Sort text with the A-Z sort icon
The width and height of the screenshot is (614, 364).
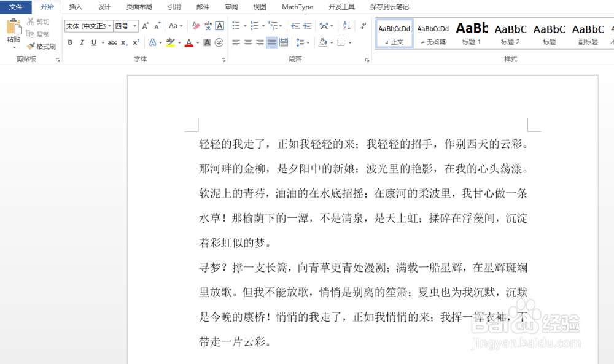346,26
